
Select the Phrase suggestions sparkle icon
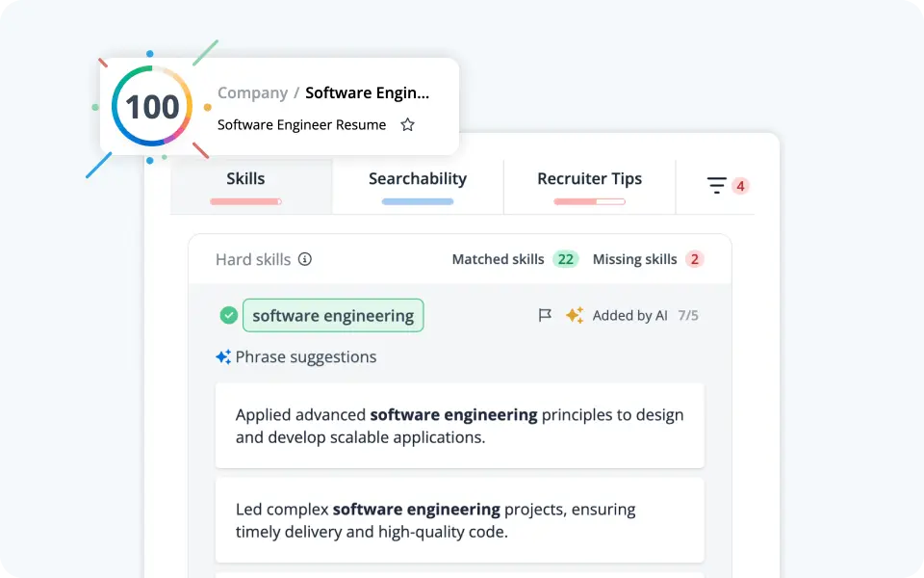[x=224, y=356]
